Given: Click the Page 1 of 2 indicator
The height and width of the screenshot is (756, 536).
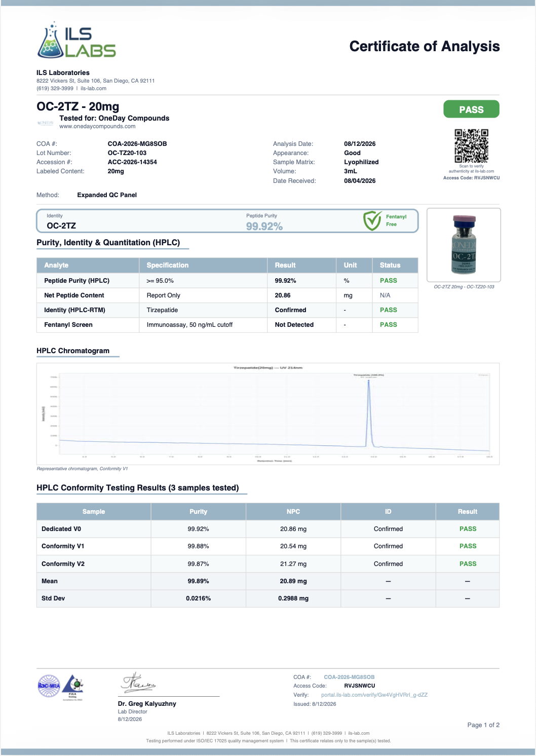Looking at the screenshot, I should (483, 725).
